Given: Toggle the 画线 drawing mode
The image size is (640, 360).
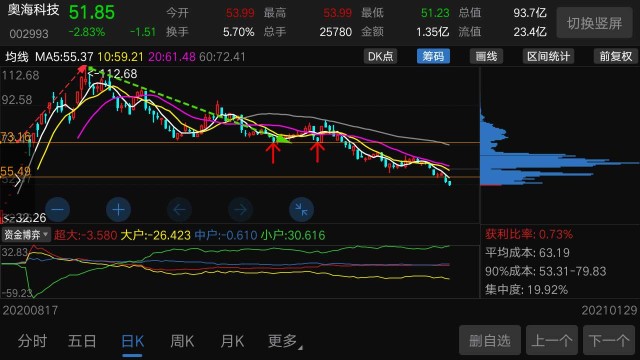Looking at the screenshot, I should pos(487,56).
